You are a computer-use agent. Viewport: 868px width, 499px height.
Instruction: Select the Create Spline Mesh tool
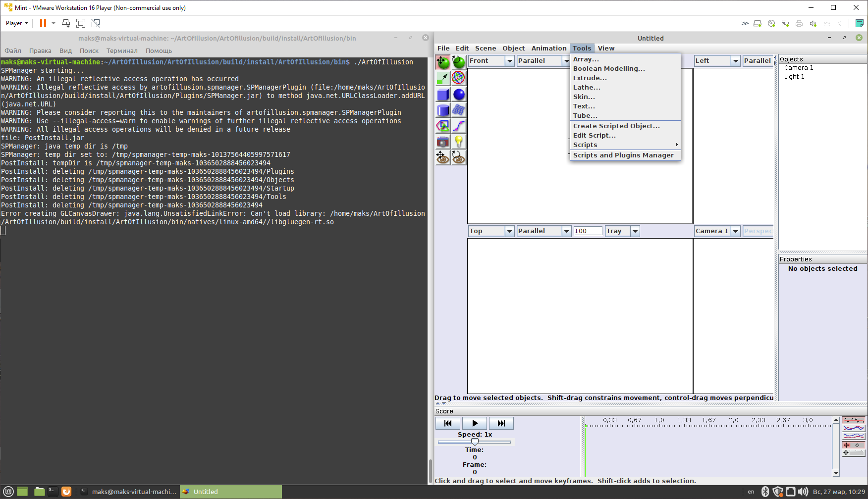click(459, 110)
